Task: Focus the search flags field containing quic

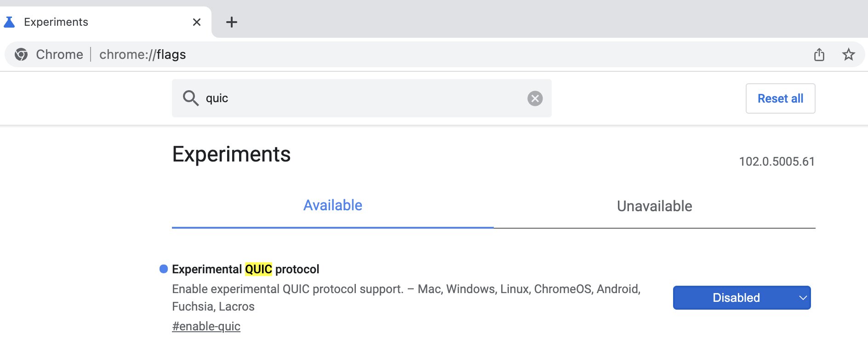Action: (361, 98)
